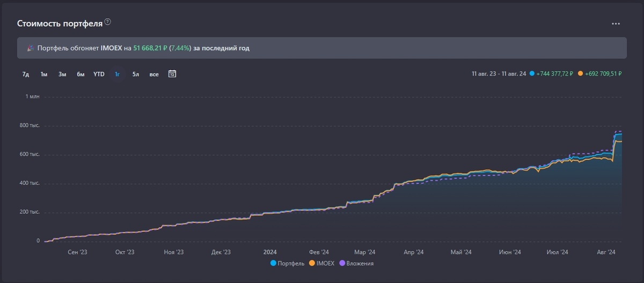Click the blue portfolio gain indicator dot

(532, 74)
